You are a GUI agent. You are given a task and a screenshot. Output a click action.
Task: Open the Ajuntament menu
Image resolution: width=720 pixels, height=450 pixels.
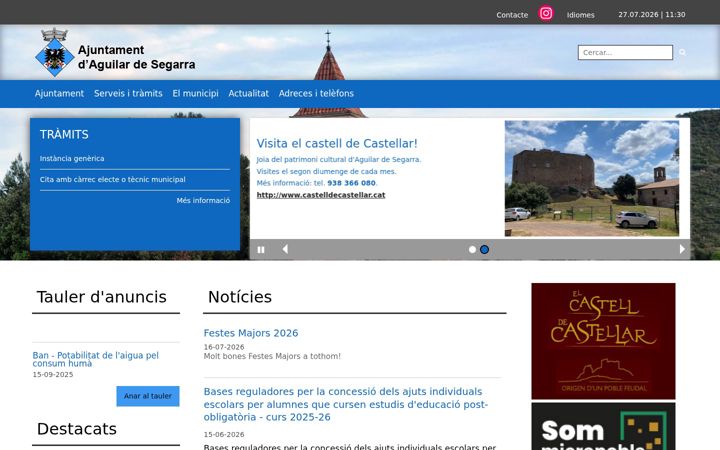59,93
